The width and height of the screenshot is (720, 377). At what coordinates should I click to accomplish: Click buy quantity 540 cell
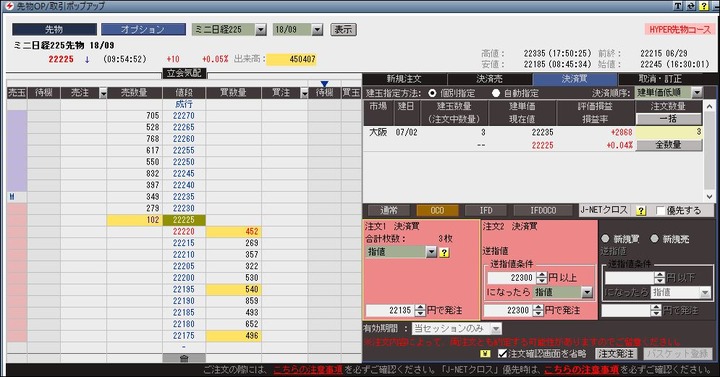pos(233,290)
